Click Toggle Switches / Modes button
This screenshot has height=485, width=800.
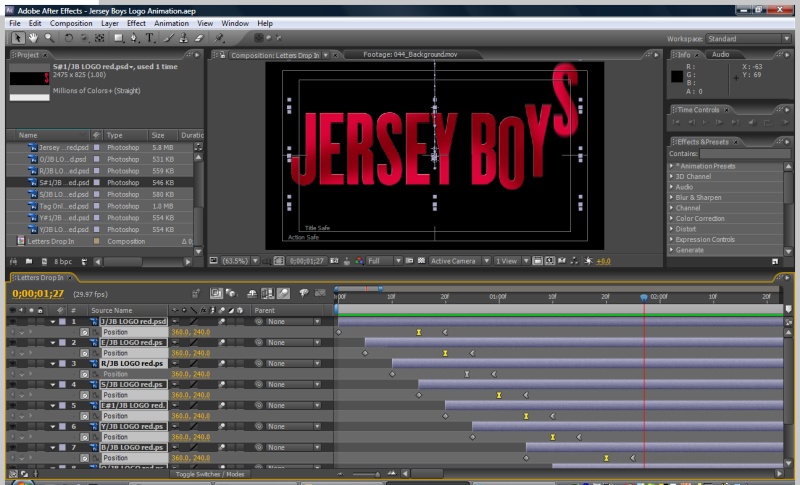coord(209,473)
